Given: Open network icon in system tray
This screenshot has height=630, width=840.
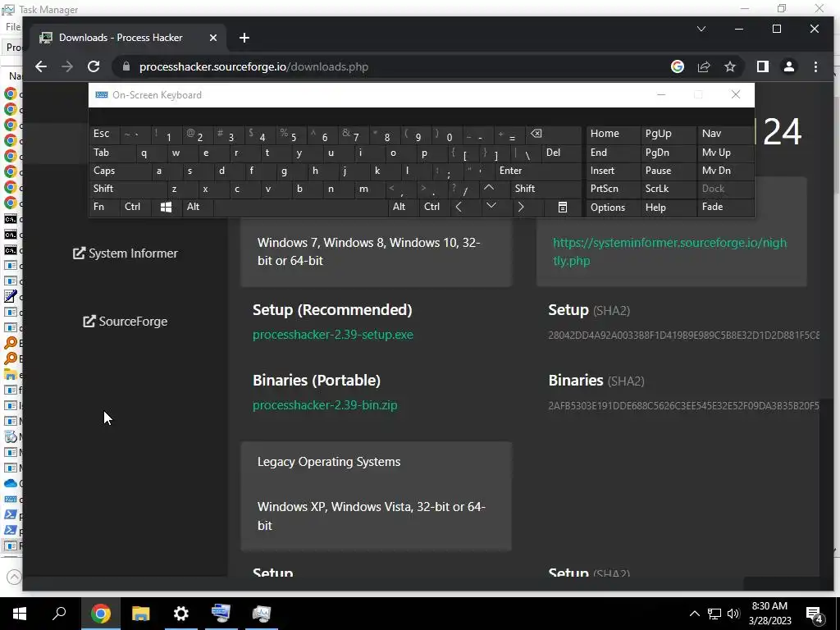Looking at the screenshot, I should [714, 614].
